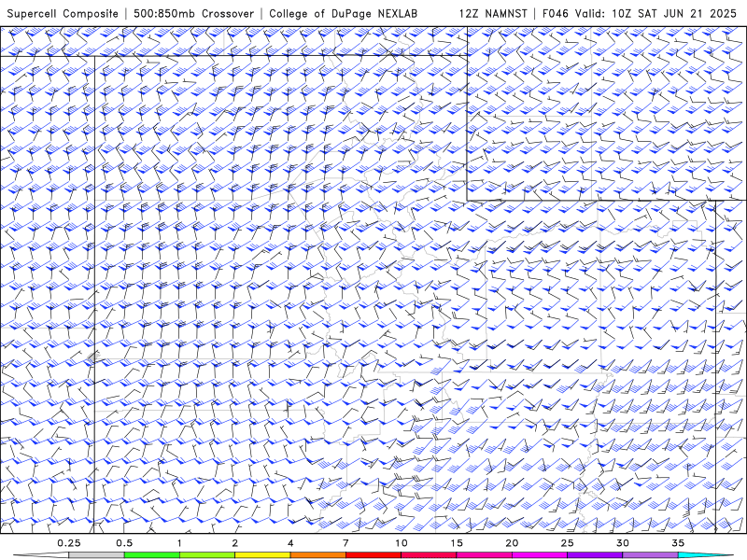This screenshot has height=560, width=747.
Task: Click the yellow-green legend segment between 1 and 2
Action: tap(207, 555)
